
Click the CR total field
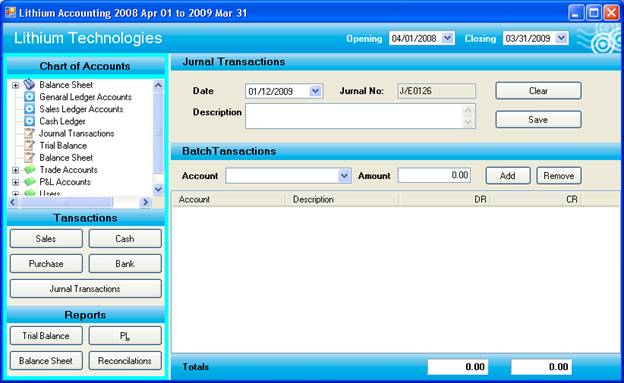click(x=542, y=367)
